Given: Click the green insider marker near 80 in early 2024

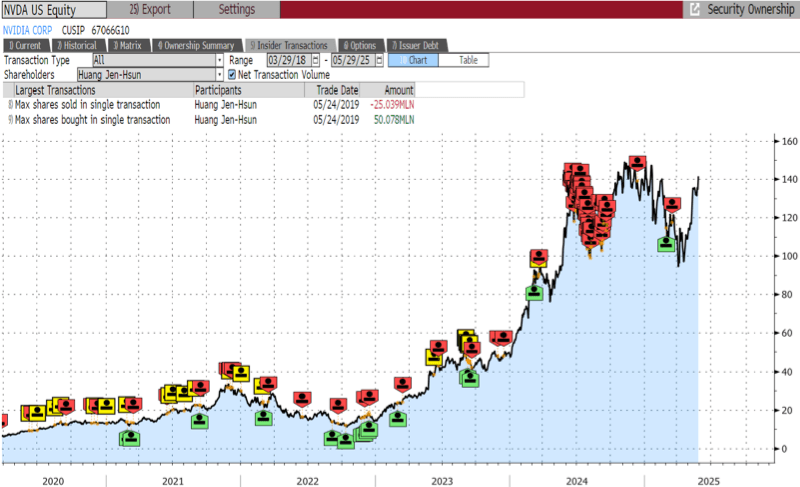Looking at the screenshot, I should tap(535, 293).
